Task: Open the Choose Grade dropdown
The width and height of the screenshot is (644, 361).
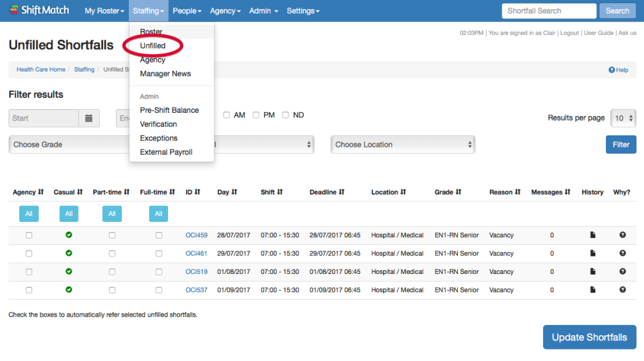Action: coord(69,145)
